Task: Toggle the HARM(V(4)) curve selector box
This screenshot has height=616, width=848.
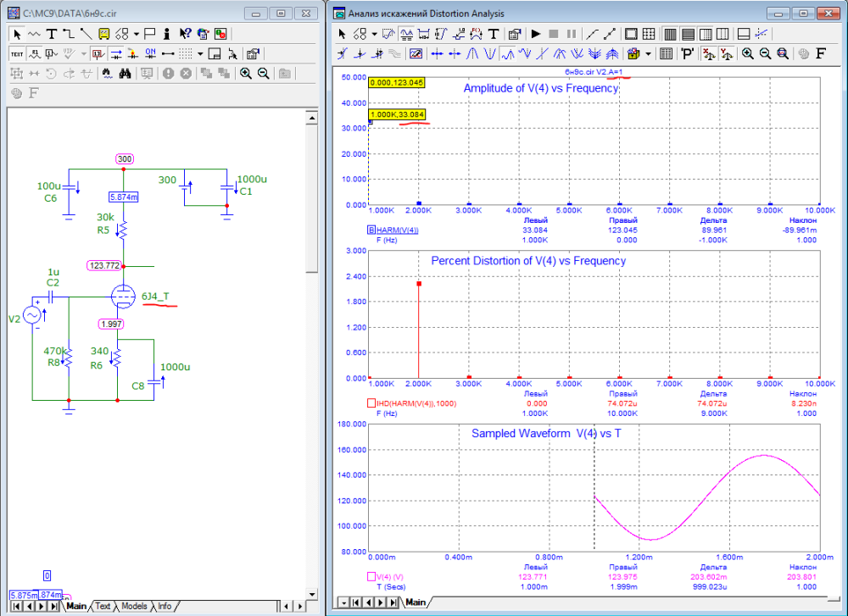Action: [x=371, y=230]
